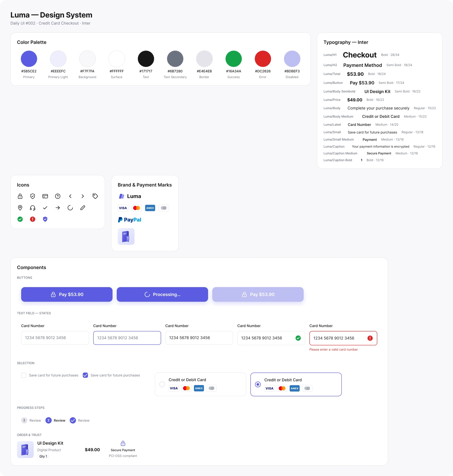The height and width of the screenshot is (476, 453).
Task: Click the active Pay $53.90 button
Action: coord(67,294)
